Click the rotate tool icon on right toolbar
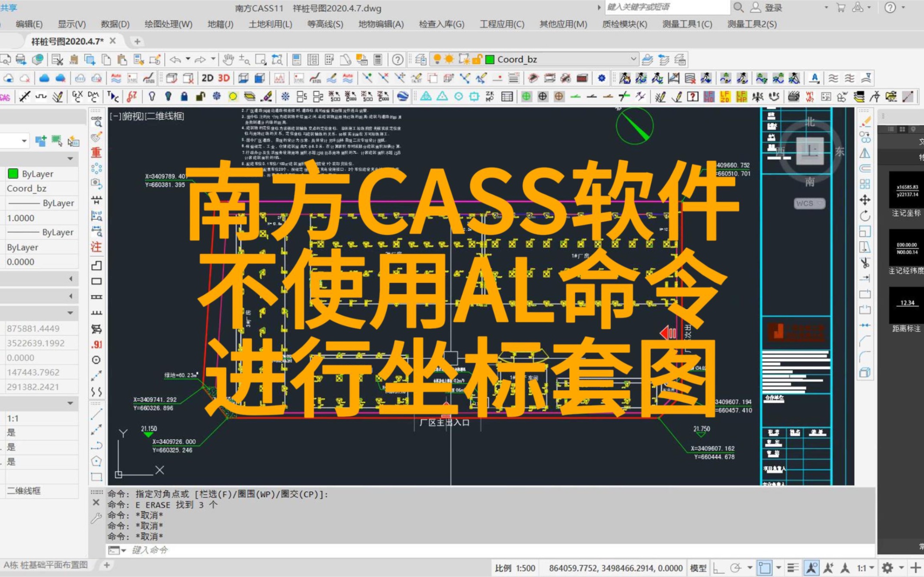 click(865, 216)
